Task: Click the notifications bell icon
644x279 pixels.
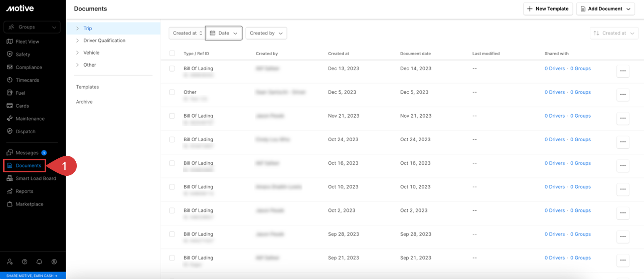Action: pyautogui.click(x=39, y=261)
